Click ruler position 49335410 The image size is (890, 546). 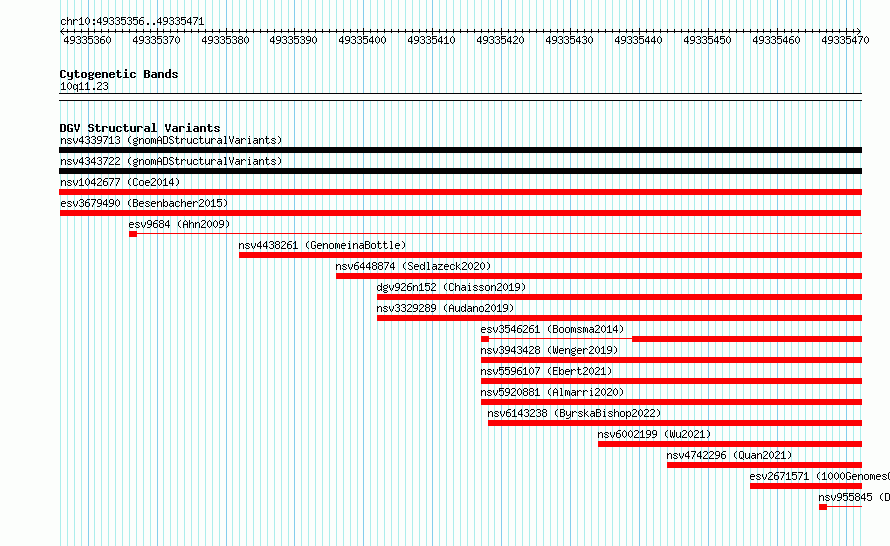(431, 40)
